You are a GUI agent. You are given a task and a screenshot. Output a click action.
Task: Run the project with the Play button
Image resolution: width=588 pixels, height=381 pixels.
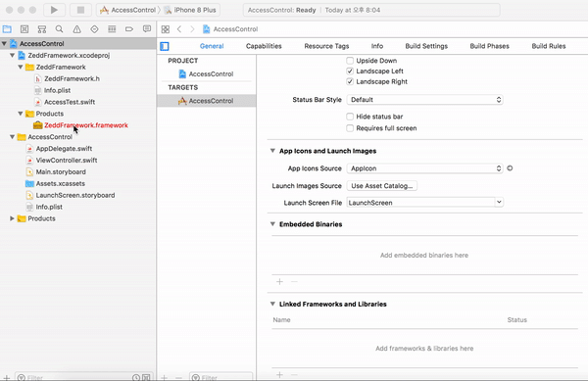pos(54,10)
